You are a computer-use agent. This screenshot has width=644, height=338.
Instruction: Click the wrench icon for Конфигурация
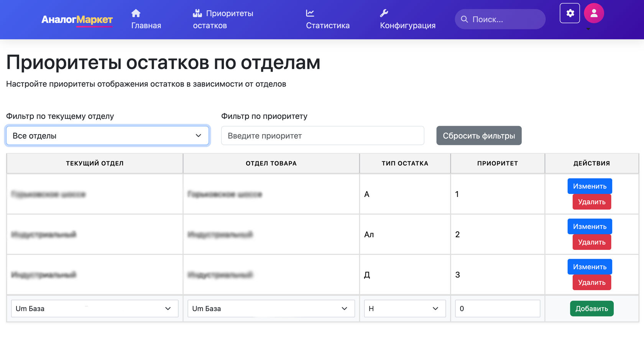point(384,13)
